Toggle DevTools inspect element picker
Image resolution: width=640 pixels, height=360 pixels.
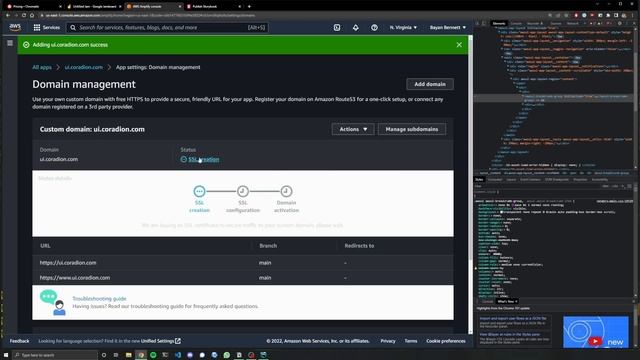click(477, 23)
